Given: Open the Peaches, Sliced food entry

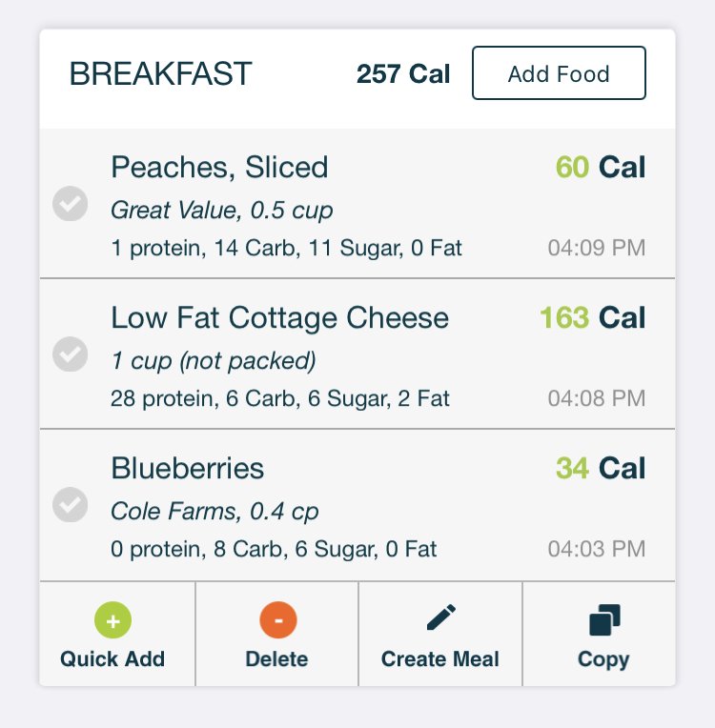Looking at the screenshot, I should pos(357,204).
